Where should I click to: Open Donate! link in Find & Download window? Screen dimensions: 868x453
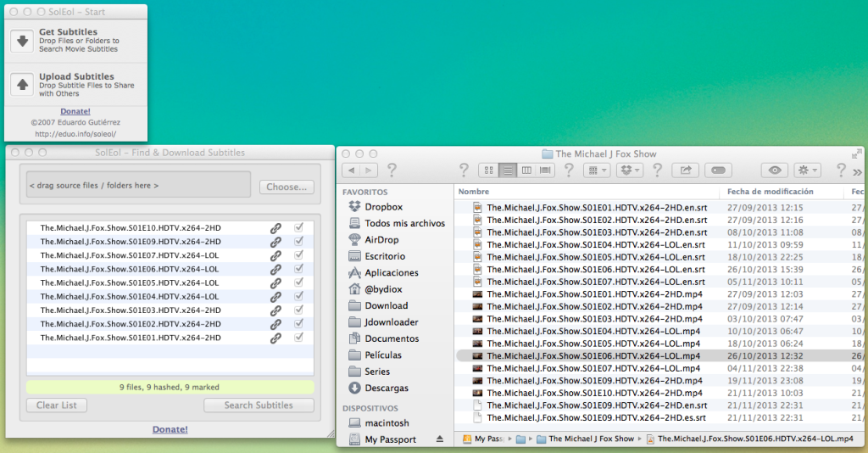coord(170,429)
